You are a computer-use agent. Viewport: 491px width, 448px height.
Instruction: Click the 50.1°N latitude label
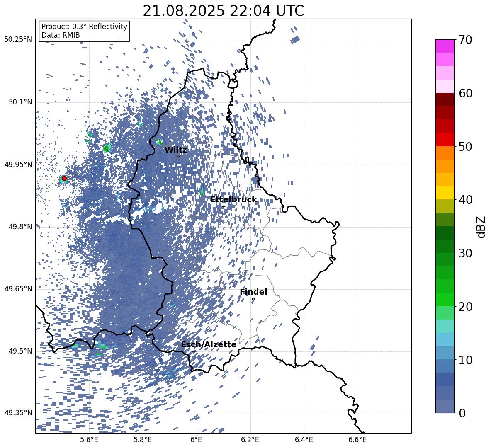point(20,102)
